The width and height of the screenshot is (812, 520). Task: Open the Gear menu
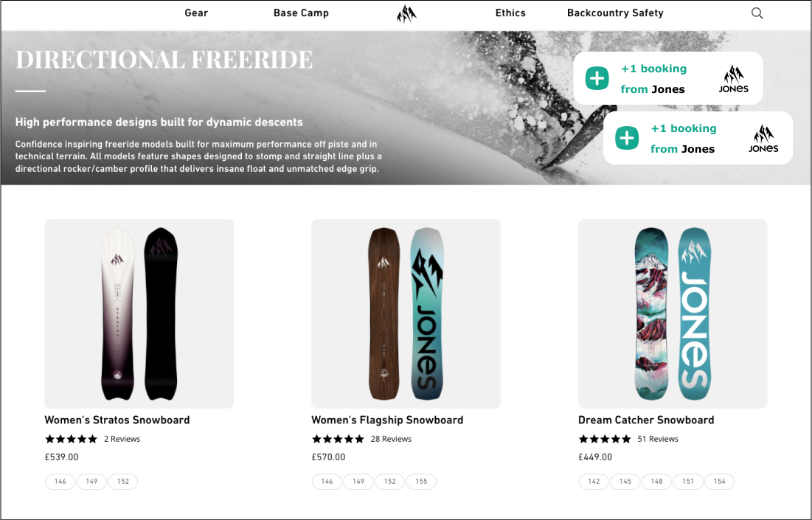coord(196,13)
